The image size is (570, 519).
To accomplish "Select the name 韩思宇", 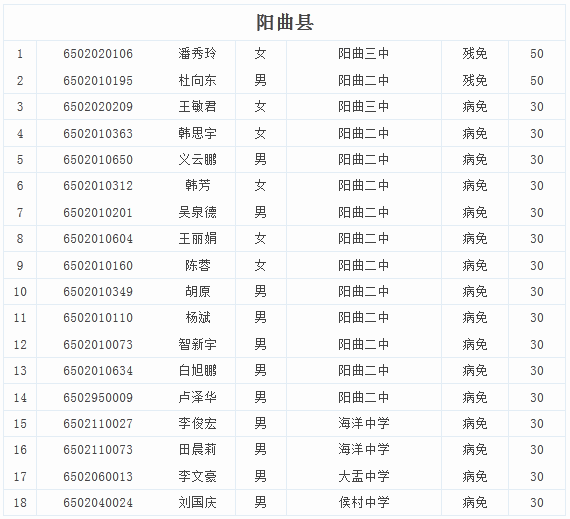I will pos(197,133).
